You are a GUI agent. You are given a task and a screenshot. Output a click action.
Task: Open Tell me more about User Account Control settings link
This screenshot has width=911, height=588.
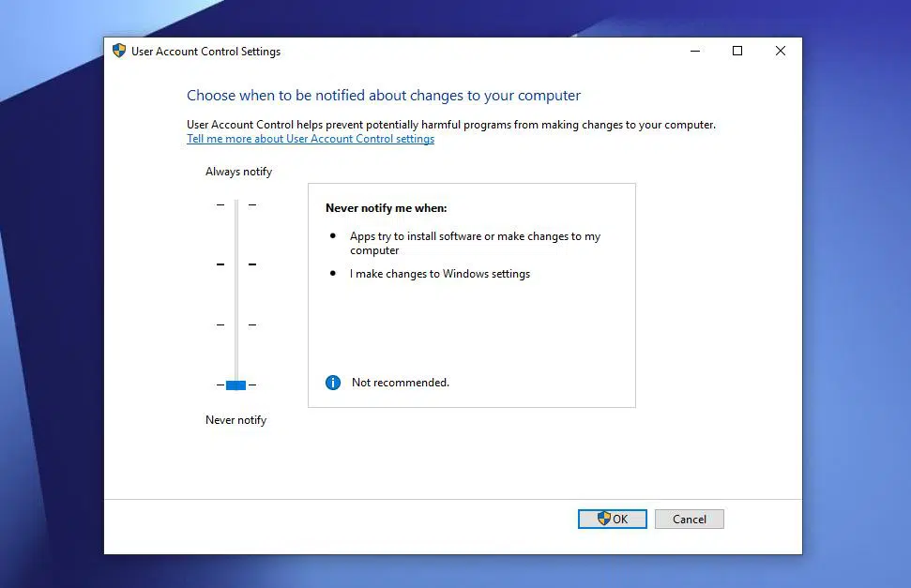click(x=311, y=139)
